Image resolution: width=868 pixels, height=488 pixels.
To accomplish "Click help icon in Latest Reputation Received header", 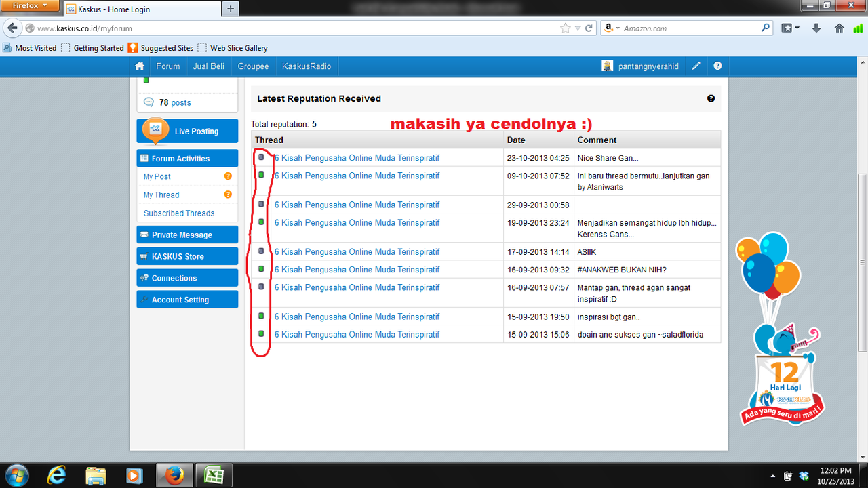I will tap(711, 98).
